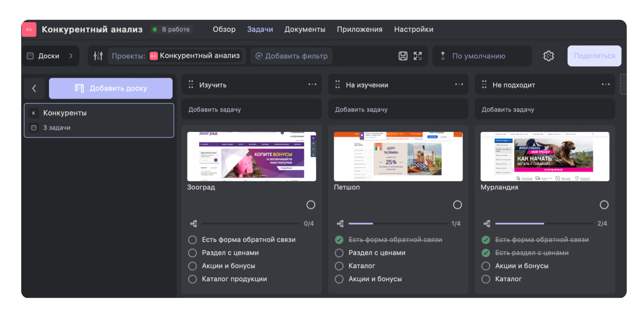Viewport: 644px width, 320px height.
Task: Open board settings gear icon
Action: pyautogui.click(x=548, y=56)
